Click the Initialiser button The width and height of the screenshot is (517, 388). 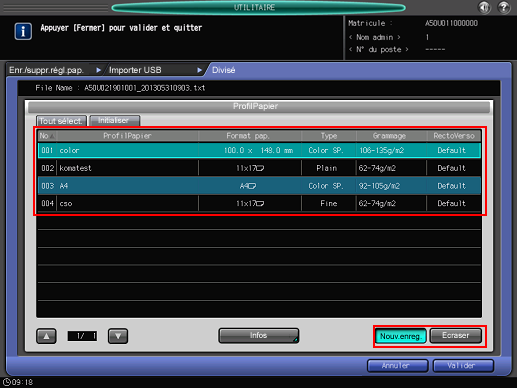point(114,120)
